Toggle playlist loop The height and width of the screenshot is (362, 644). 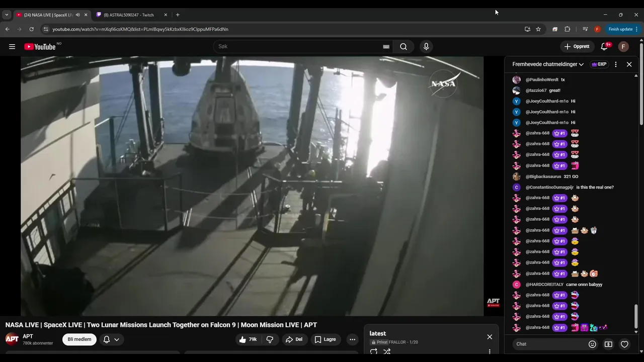click(374, 351)
